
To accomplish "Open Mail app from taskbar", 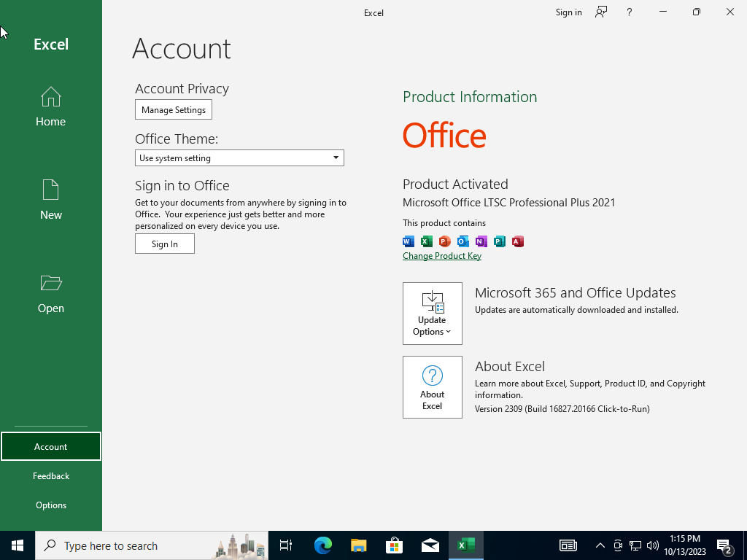I will [430, 545].
